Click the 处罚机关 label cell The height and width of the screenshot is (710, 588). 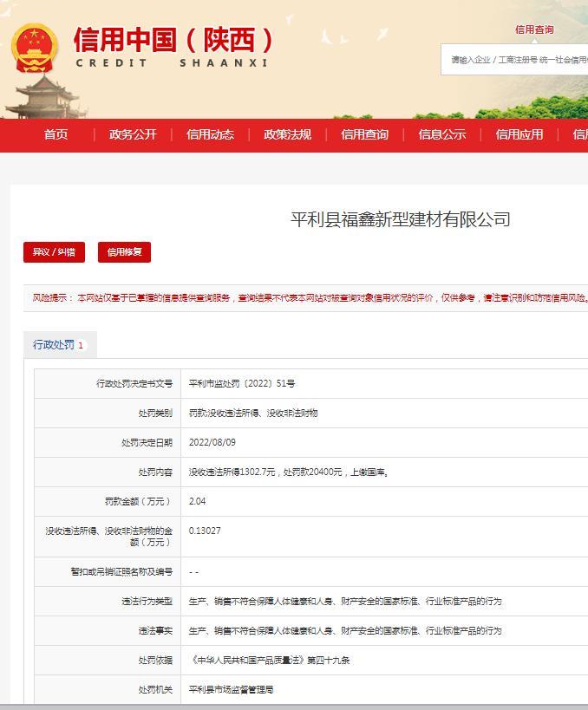click(108, 689)
